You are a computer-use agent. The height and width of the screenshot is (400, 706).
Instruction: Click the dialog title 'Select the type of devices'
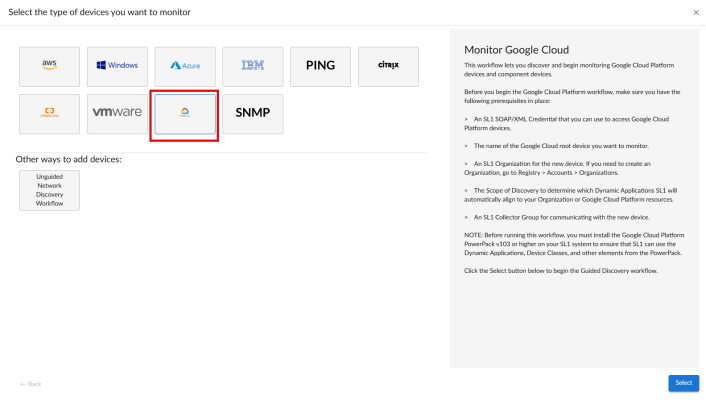click(100, 12)
